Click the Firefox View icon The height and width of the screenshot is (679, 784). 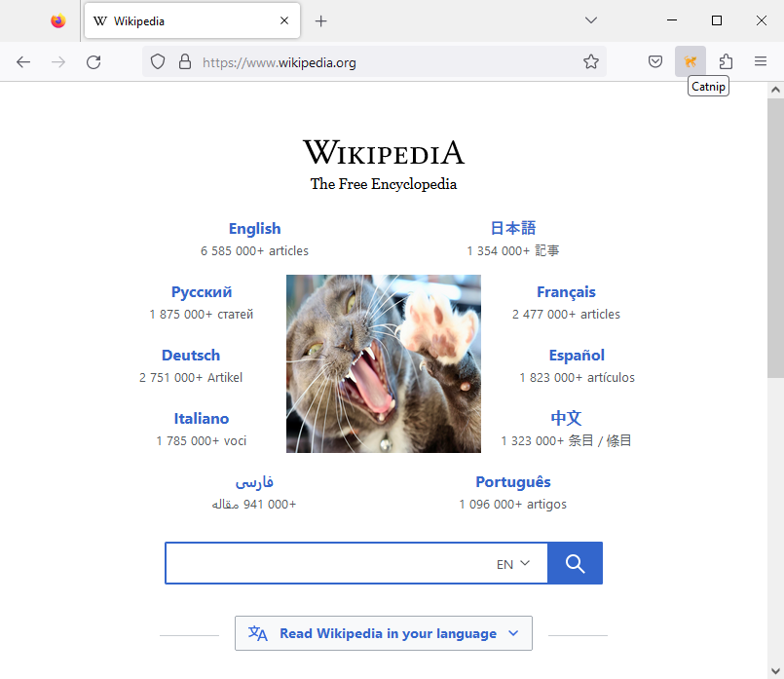pyautogui.click(x=58, y=20)
